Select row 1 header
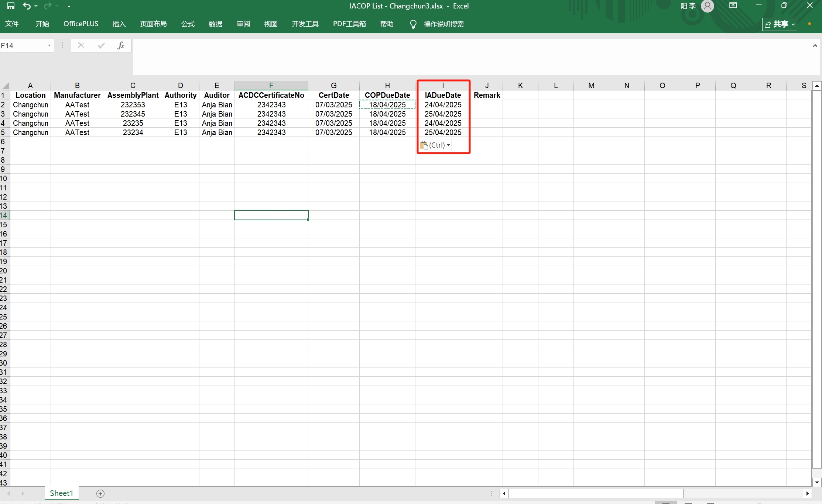The image size is (822, 504). (x=5, y=95)
